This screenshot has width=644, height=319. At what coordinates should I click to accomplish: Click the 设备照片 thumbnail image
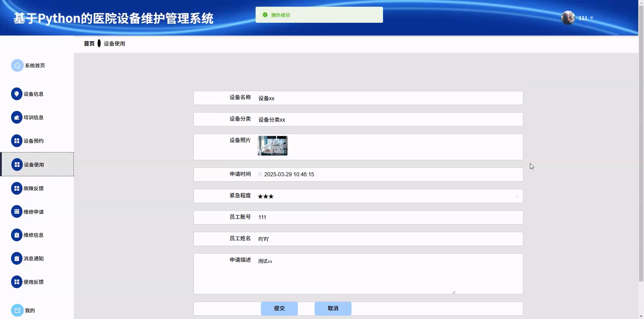pyautogui.click(x=273, y=146)
